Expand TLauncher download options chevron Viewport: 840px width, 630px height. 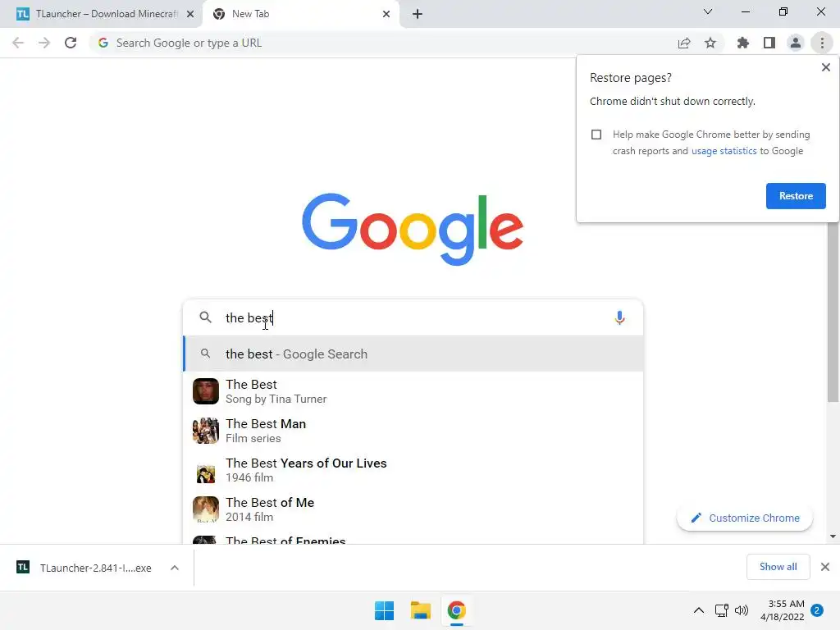pyautogui.click(x=175, y=568)
